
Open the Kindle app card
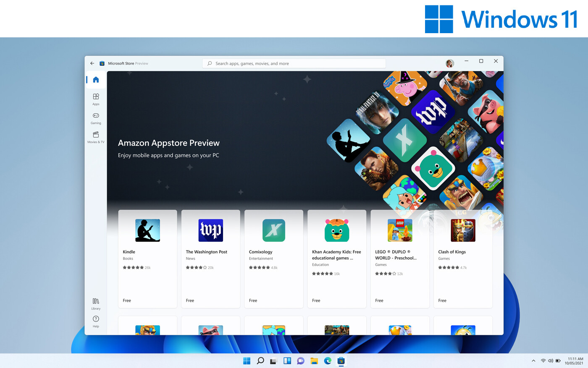pos(147,259)
